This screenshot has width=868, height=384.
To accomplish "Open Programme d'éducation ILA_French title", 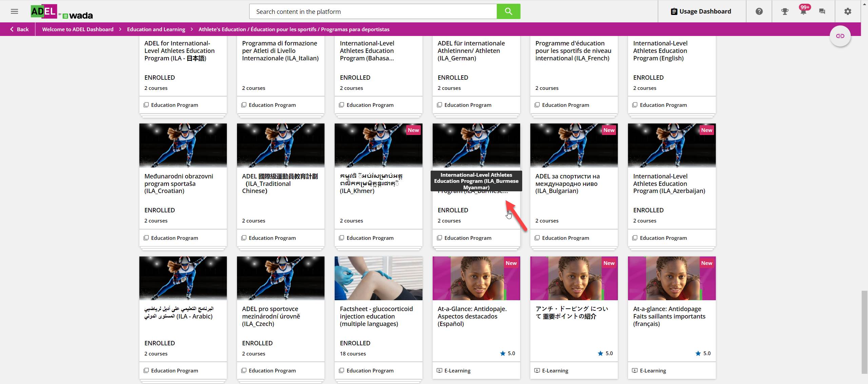I will (573, 51).
